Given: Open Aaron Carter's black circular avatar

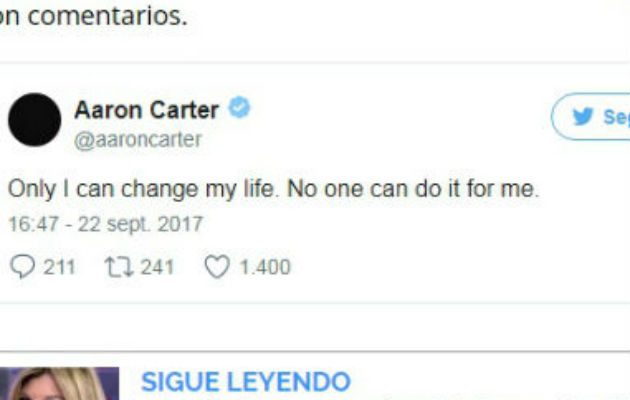Looking at the screenshot, I should (x=35, y=119).
